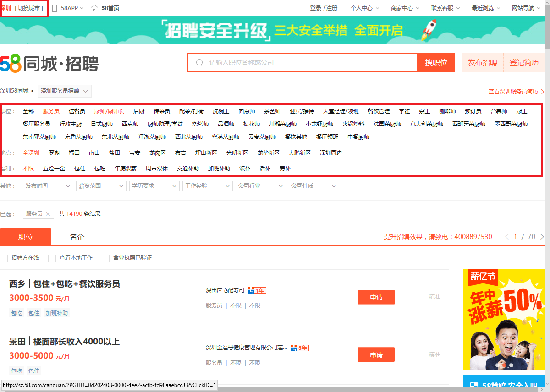Filter location by 罗湖
The image size is (550, 392).
(54, 153)
